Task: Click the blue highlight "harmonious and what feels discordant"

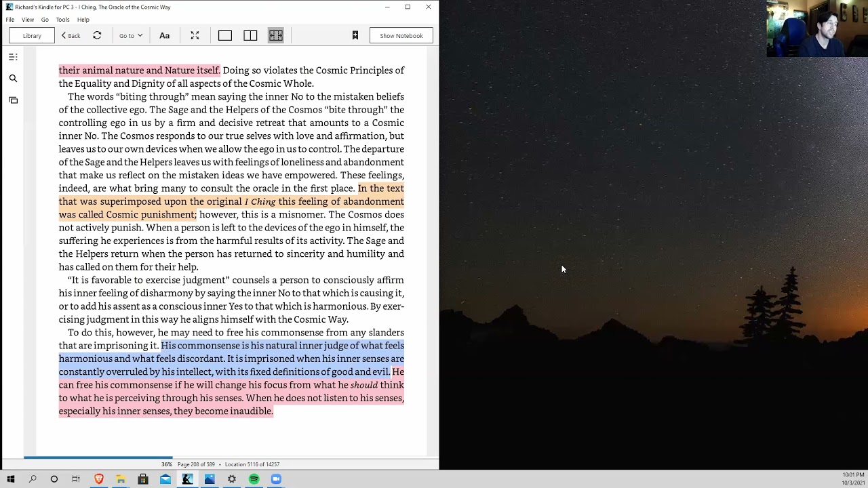Action: 141,359
